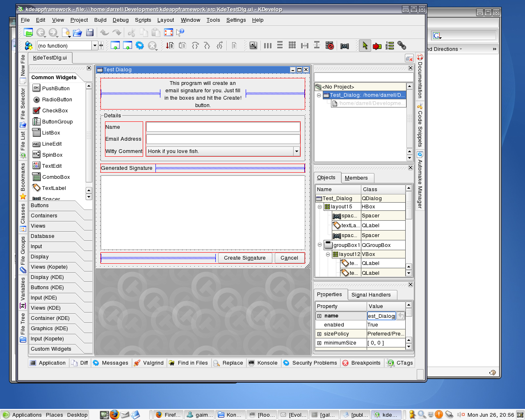Screen dimensions: 525x420
Task: Choose CheckBox widget from Common Widgets
Action: click(55, 111)
